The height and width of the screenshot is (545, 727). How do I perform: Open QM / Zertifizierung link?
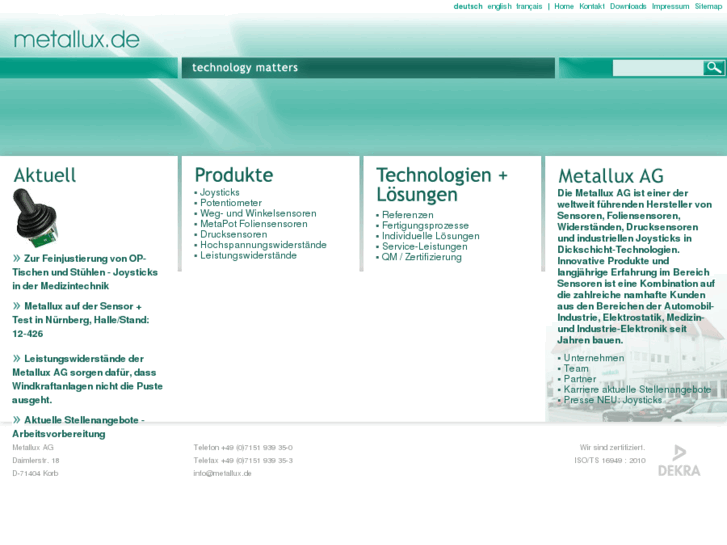421,256
